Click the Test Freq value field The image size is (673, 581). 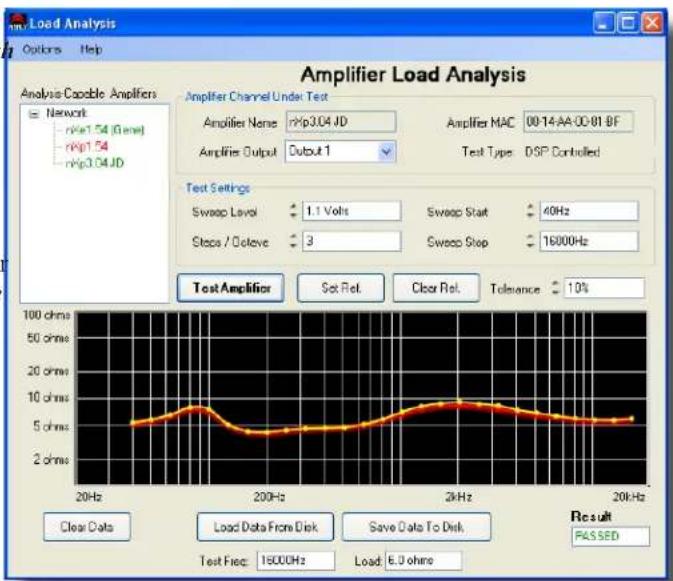[x=296, y=561]
